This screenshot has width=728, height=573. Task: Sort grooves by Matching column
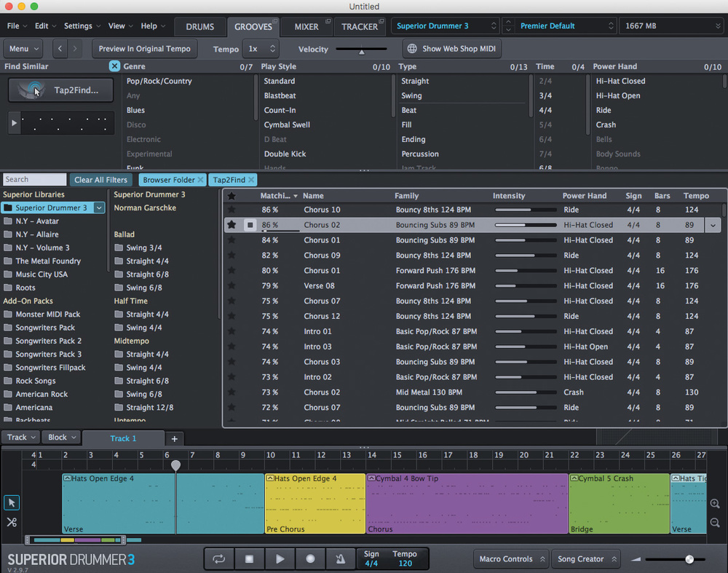click(279, 195)
